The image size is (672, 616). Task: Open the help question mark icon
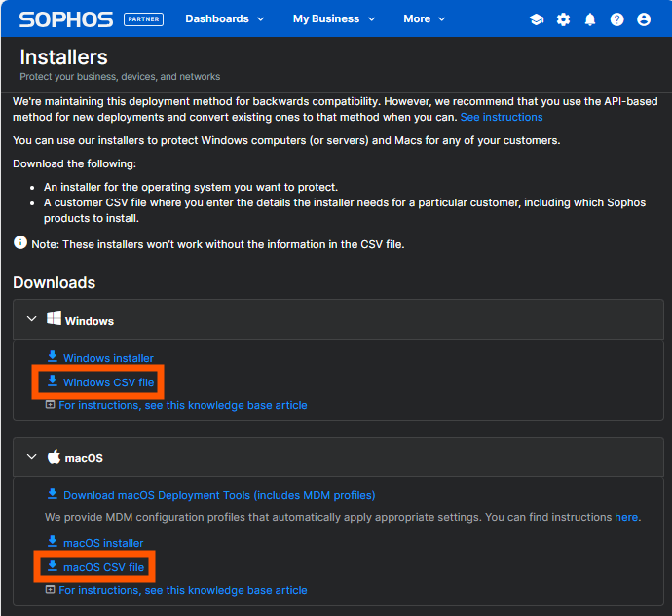[x=616, y=19]
